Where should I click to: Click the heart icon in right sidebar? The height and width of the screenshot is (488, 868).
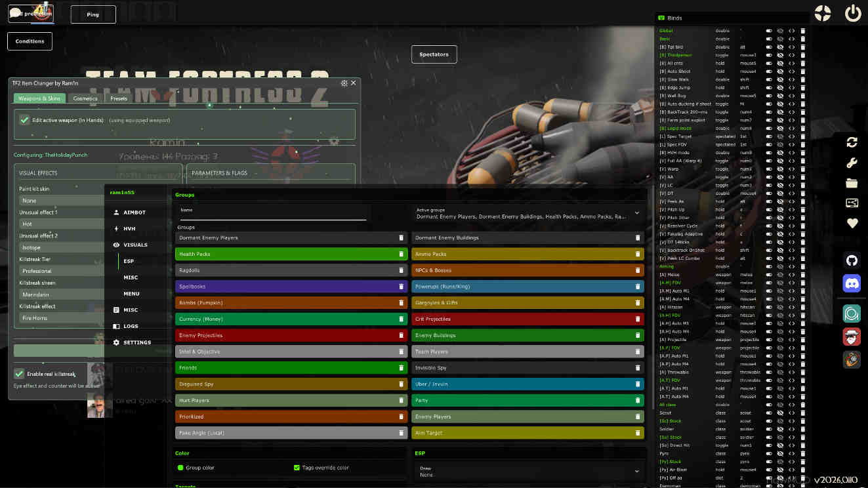pyautogui.click(x=852, y=224)
